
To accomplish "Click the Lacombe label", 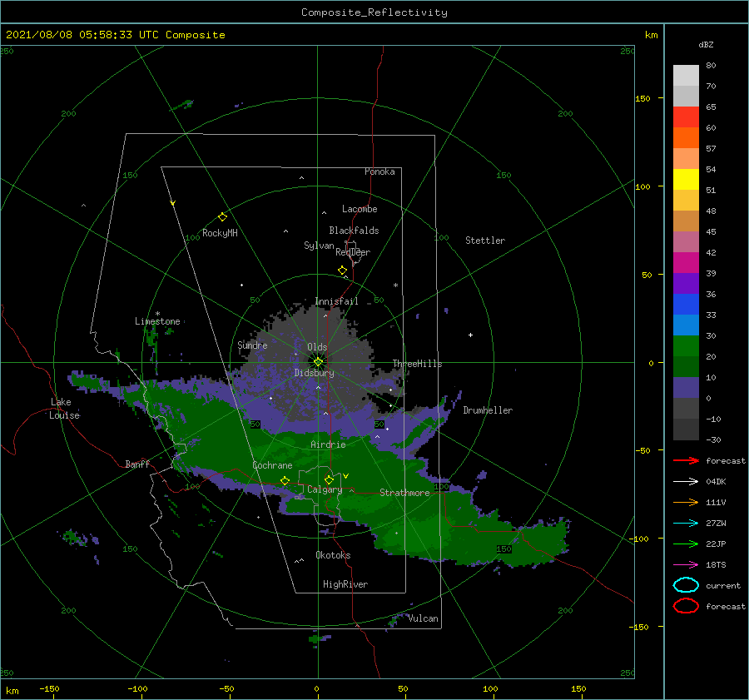I will [360, 209].
